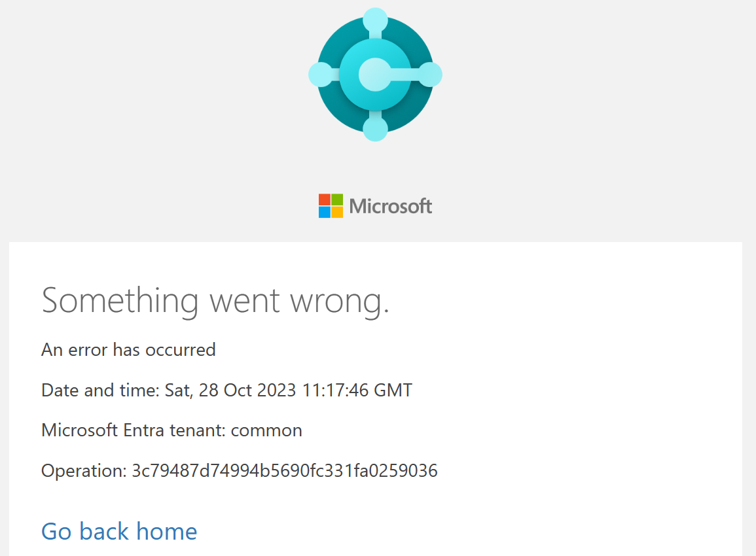
Task: Select the Something went wrong heading
Action: pos(216,301)
